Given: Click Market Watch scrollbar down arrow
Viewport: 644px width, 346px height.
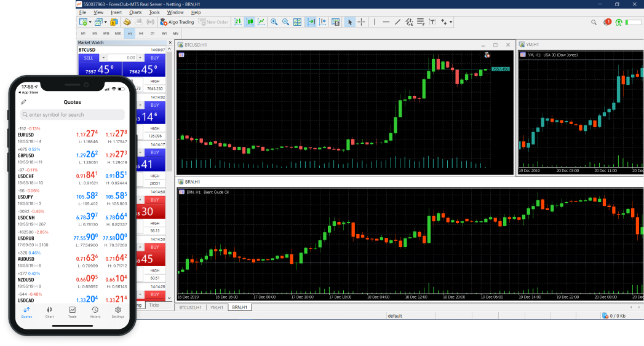Looking at the screenshot, I should point(169,299).
